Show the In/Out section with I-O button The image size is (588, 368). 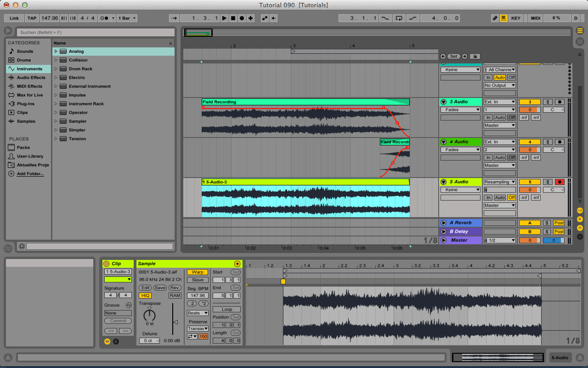[x=580, y=210]
